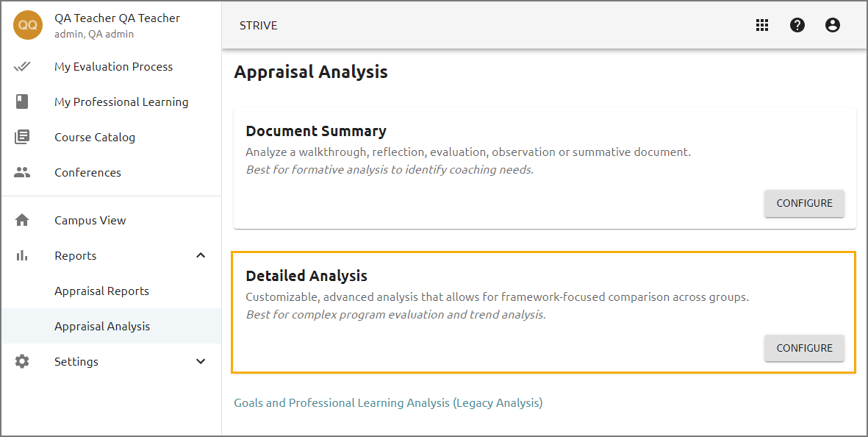This screenshot has height=437, width=868.
Task: Click the Settings gear icon
Action: click(x=22, y=362)
